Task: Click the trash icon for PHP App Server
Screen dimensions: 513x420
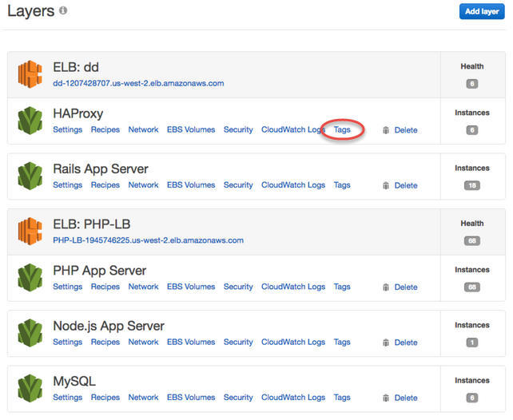Action: point(386,287)
